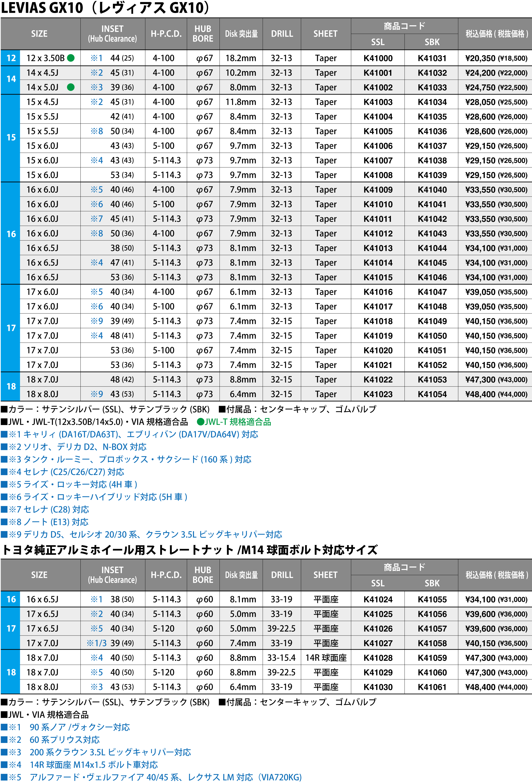Click the price ¥24,750 (¥22,500)
The image size is (532, 784).
(x=496, y=88)
